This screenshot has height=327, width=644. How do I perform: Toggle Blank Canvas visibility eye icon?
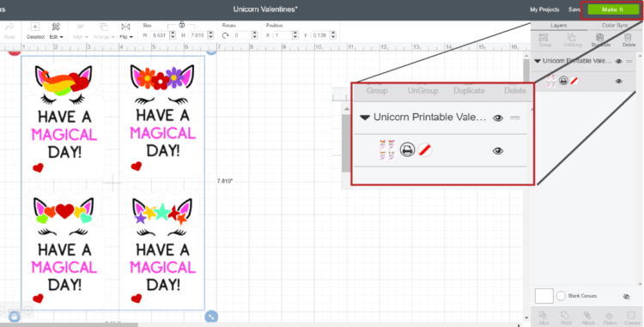(626, 296)
